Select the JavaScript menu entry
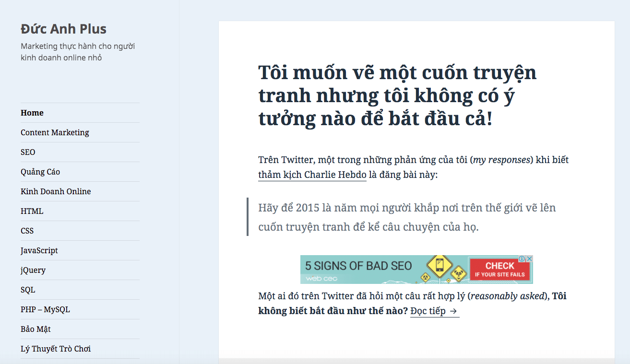 (39, 250)
